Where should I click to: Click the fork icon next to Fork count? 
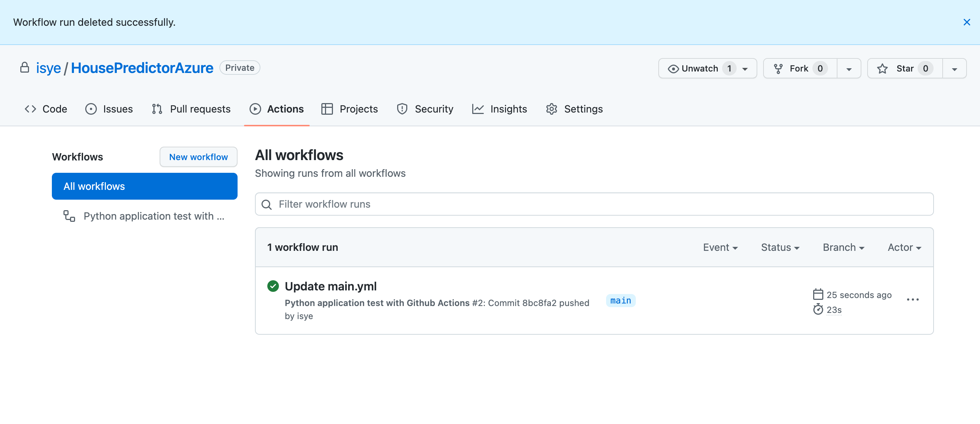point(778,69)
